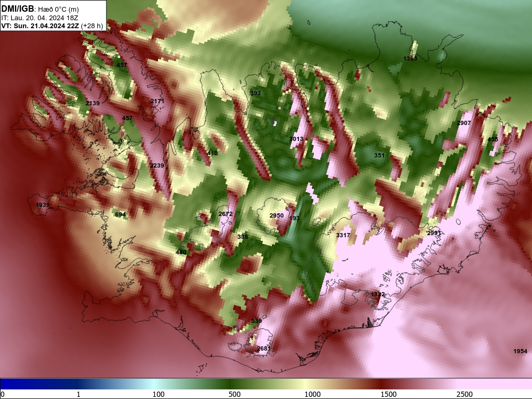Click the map value 2907

pos(464,123)
